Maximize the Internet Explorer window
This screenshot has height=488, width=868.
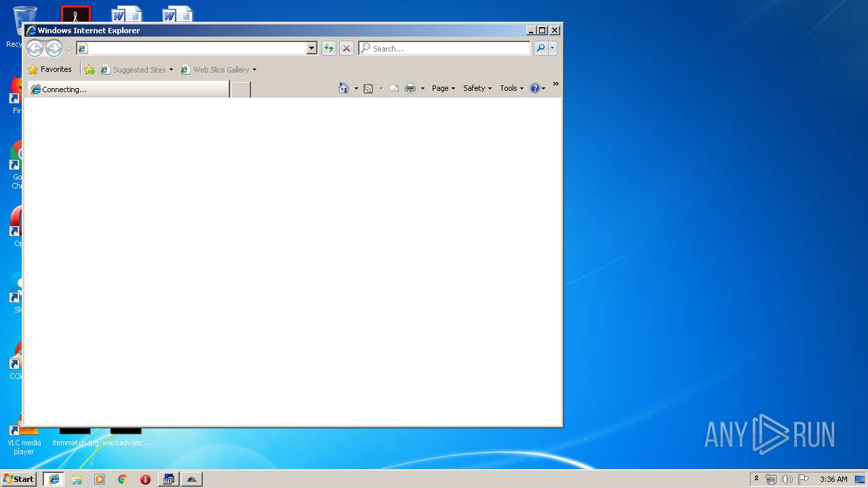[x=542, y=30]
